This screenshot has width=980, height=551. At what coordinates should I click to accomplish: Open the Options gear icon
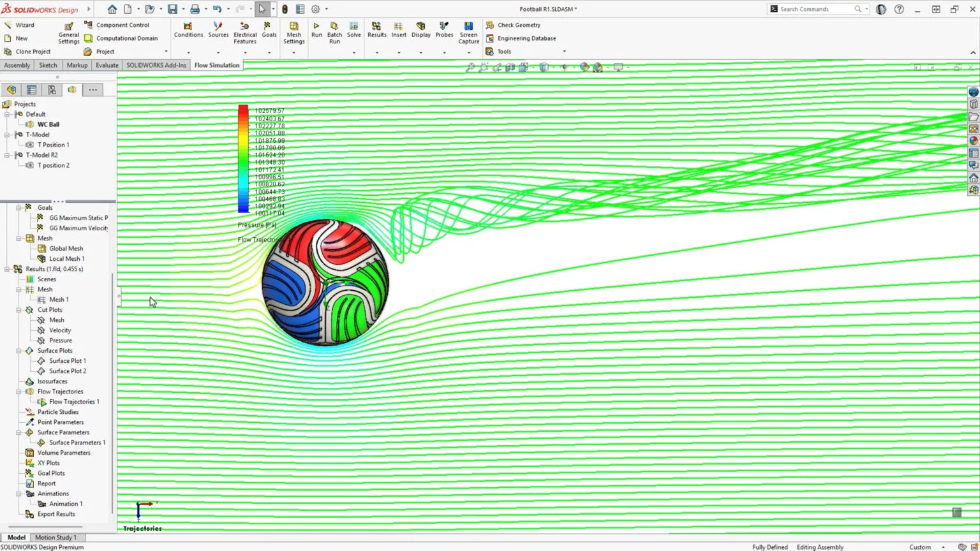click(x=315, y=9)
